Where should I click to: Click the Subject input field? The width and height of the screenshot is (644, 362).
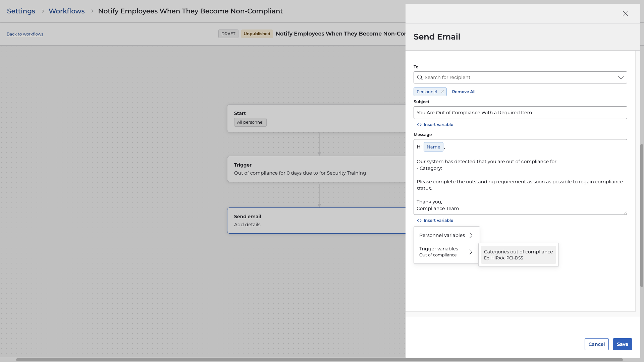click(520, 113)
